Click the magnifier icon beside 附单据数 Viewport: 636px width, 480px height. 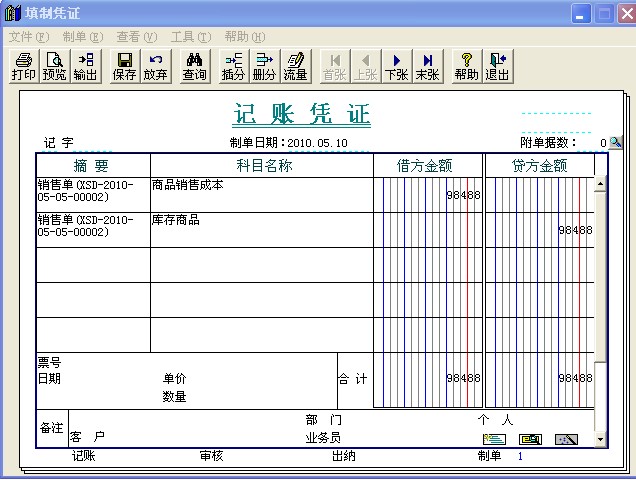pos(615,142)
